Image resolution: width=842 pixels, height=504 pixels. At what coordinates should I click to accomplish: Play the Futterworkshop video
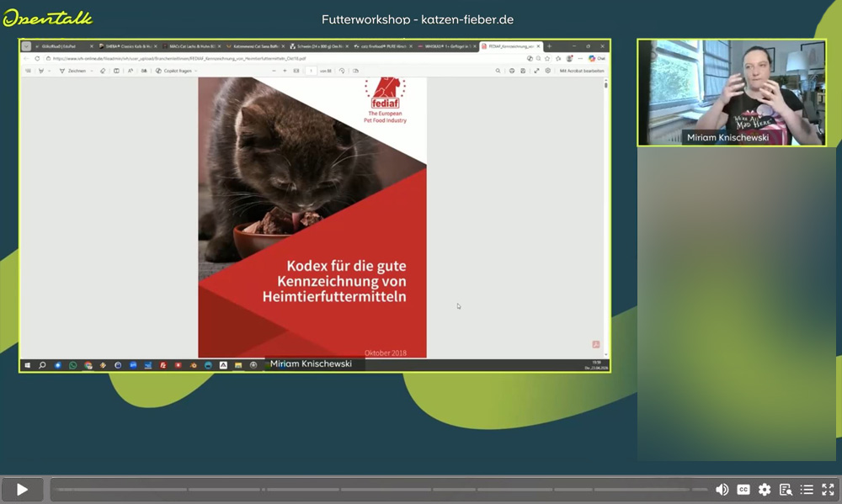22,490
